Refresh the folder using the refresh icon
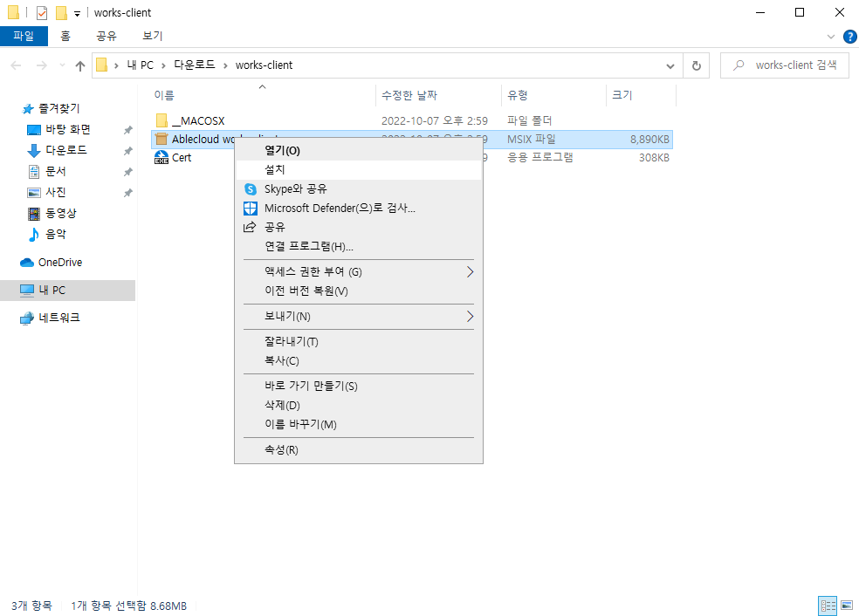The height and width of the screenshot is (616, 859). [x=696, y=65]
